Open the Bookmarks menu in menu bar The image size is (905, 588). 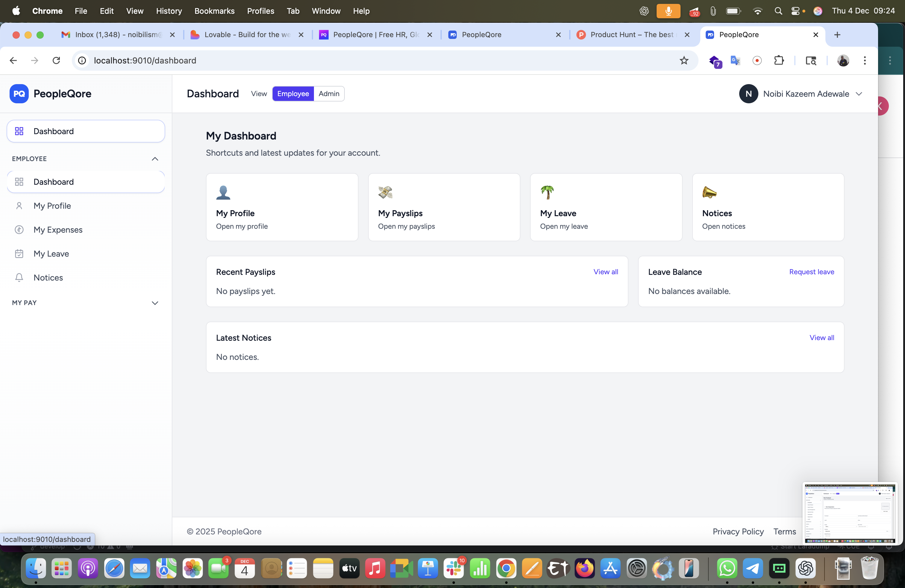[x=214, y=11]
